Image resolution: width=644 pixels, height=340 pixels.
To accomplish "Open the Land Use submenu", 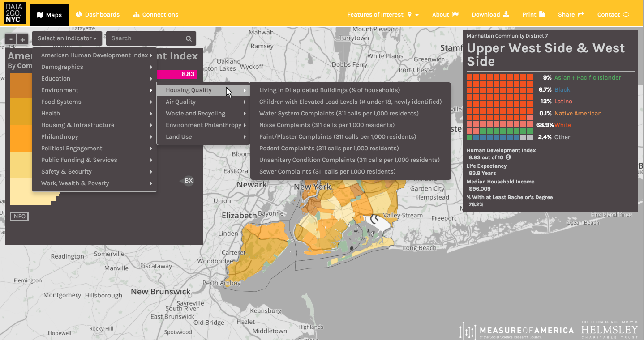I will tap(203, 137).
